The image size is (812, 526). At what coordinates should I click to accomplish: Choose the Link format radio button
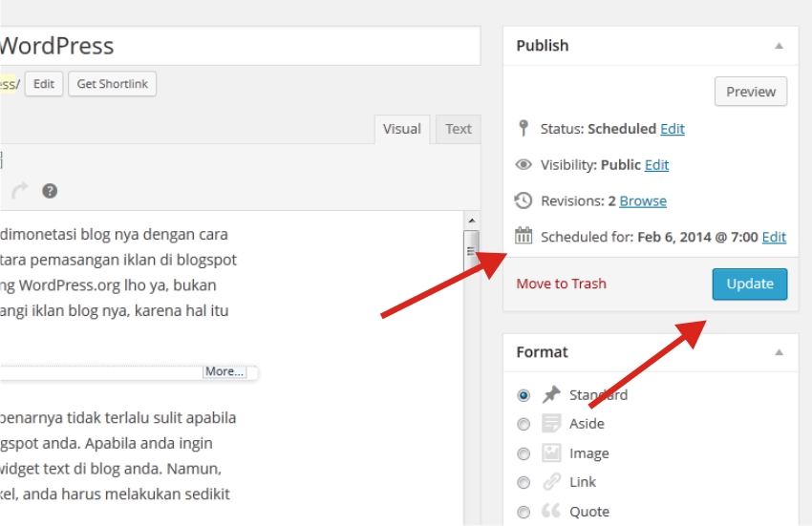tap(524, 482)
